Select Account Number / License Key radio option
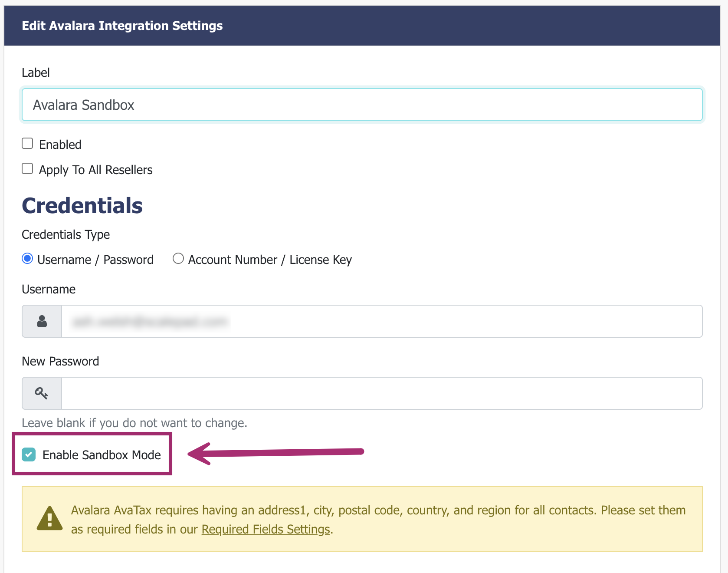Viewport: 728px width, 573px height. (178, 259)
